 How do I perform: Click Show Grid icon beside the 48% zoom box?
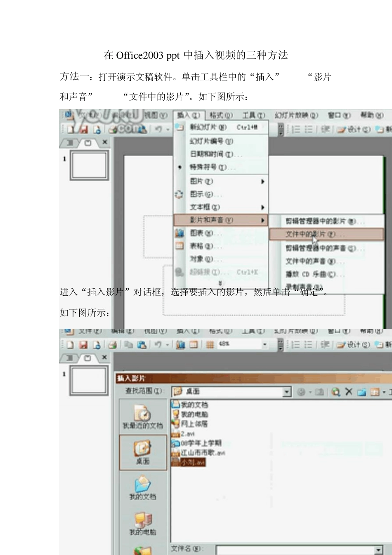(210, 344)
